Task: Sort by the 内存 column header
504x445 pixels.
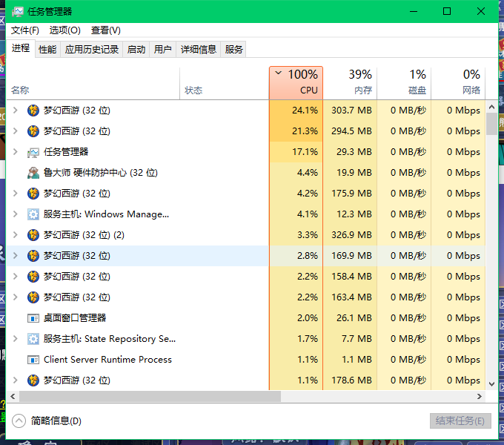Action: (x=350, y=83)
